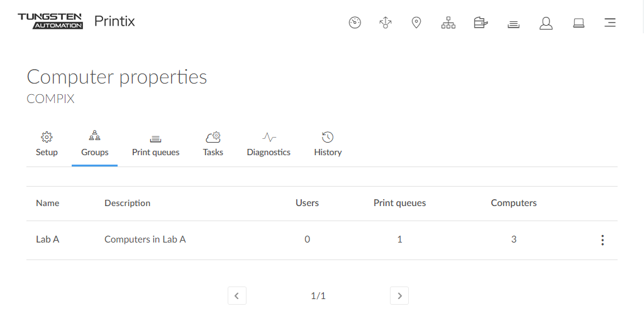Switch to the Diagnostics tab

pos(269,144)
